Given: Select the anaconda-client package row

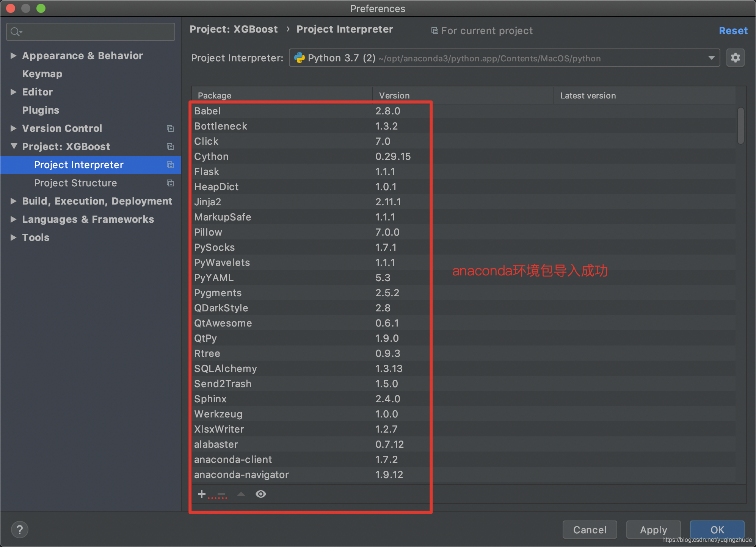Looking at the screenshot, I should click(463, 459).
